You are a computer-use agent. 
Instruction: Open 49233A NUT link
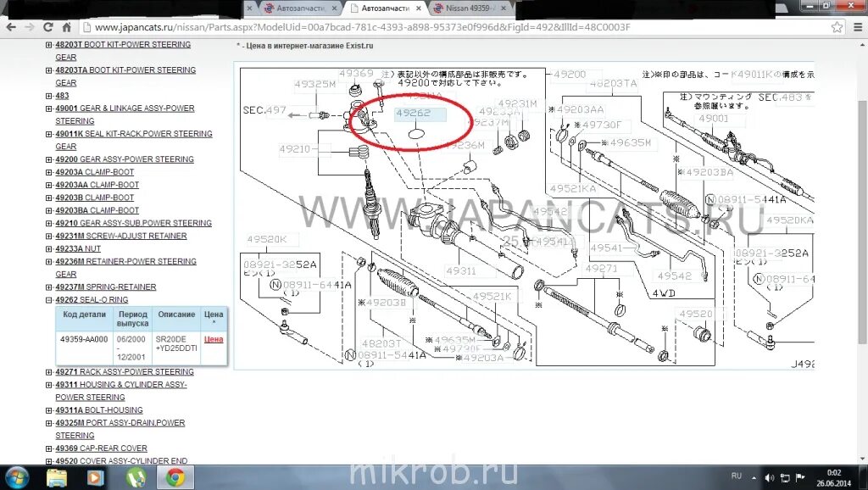coord(78,248)
